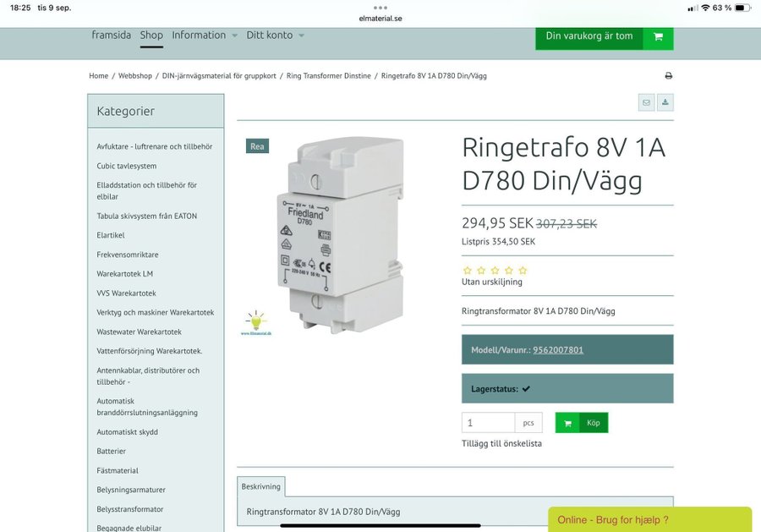
Task: Click the cart icon beside Köp
Action: click(x=567, y=423)
